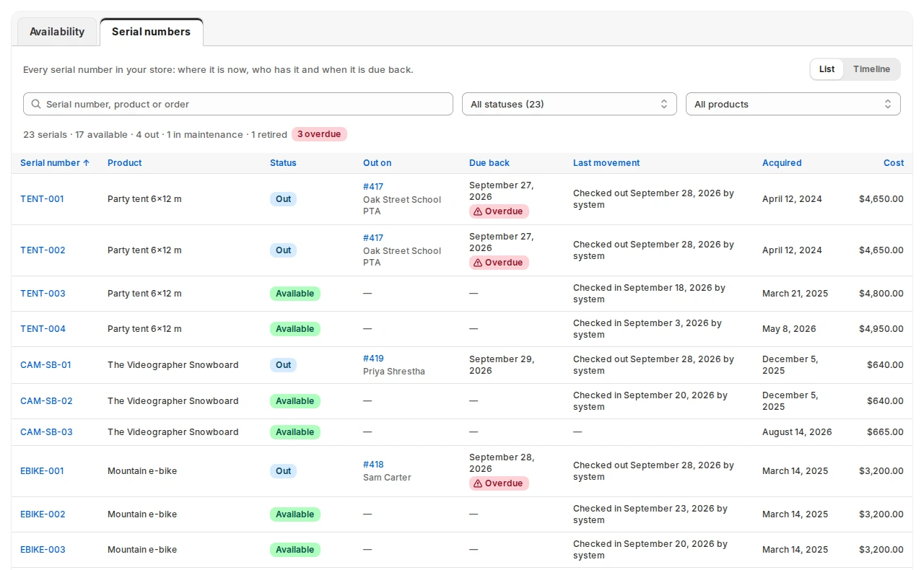
Task: Sort by the Product column header
Action: tap(125, 163)
